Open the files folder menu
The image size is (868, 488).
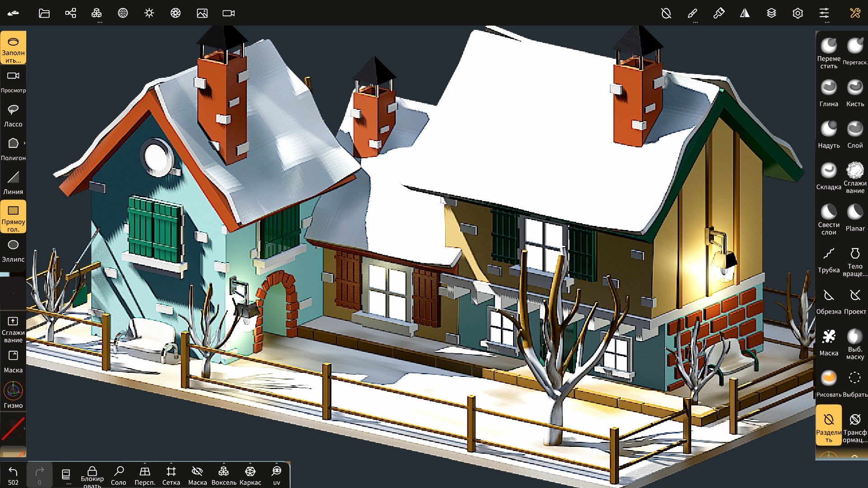point(44,13)
